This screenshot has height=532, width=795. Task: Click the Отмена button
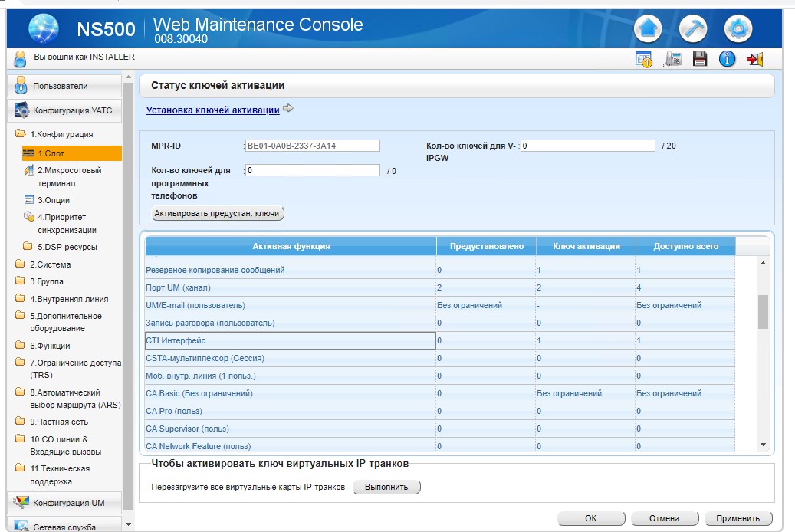664,518
